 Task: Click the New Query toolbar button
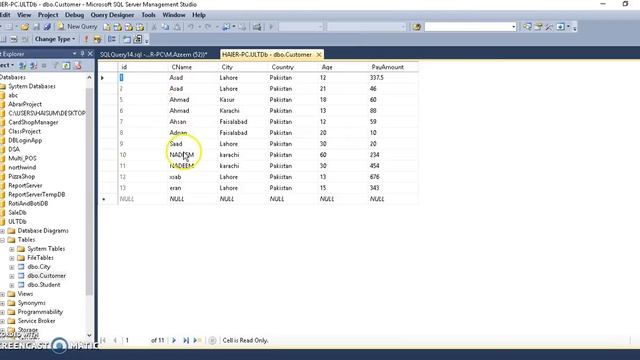[x=77, y=27]
